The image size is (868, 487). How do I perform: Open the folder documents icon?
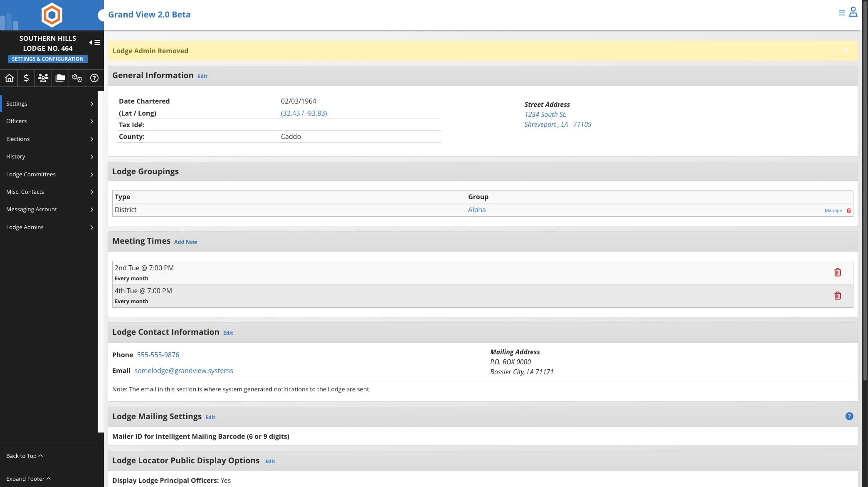coord(60,78)
